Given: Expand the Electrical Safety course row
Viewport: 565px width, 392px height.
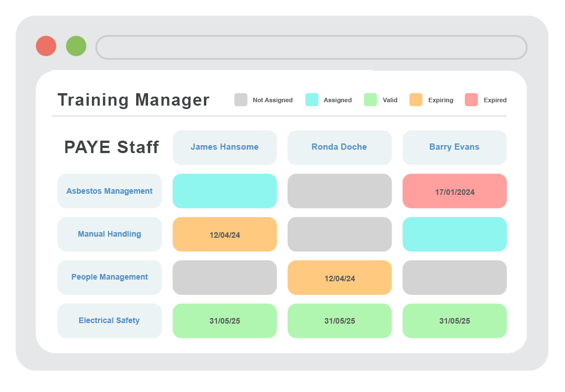Looking at the screenshot, I should 110,320.
